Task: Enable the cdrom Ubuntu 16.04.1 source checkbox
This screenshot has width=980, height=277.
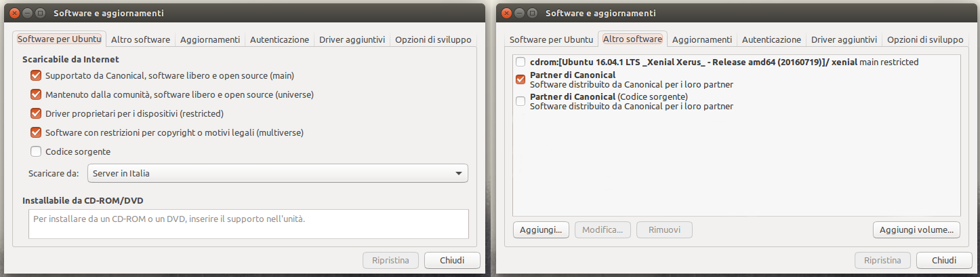Action: pyautogui.click(x=520, y=62)
